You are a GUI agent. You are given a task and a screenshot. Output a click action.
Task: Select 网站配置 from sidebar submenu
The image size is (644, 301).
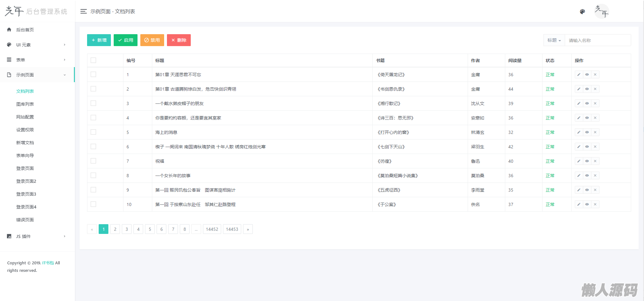coord(25,117)
